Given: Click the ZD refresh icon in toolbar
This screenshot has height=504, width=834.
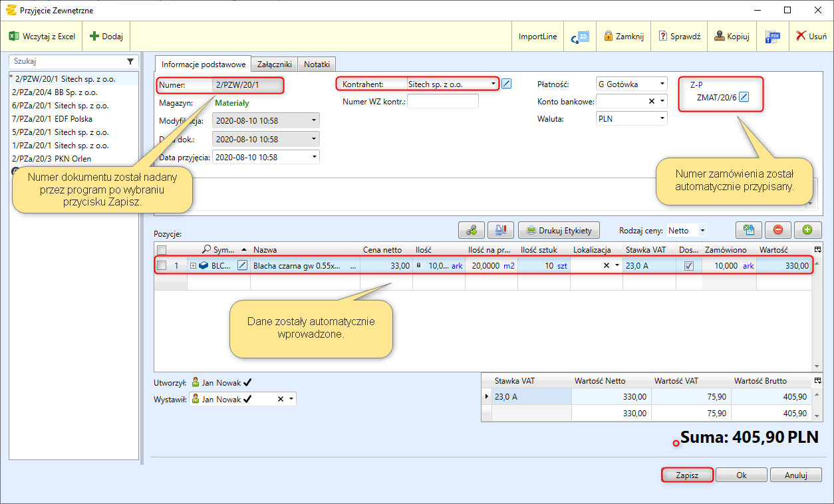Looking at the screenshot, I should 580,37.
